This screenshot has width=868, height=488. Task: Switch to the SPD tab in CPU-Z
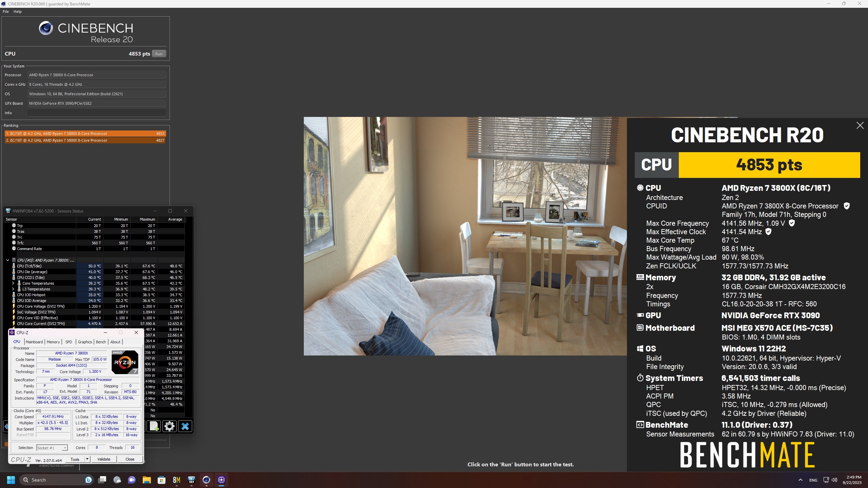coord(69,342)
